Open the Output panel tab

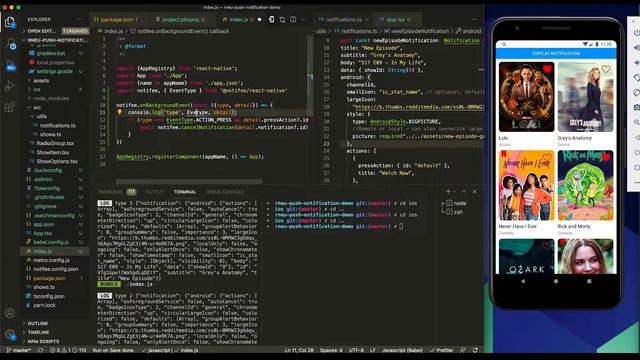coord(154,192)
